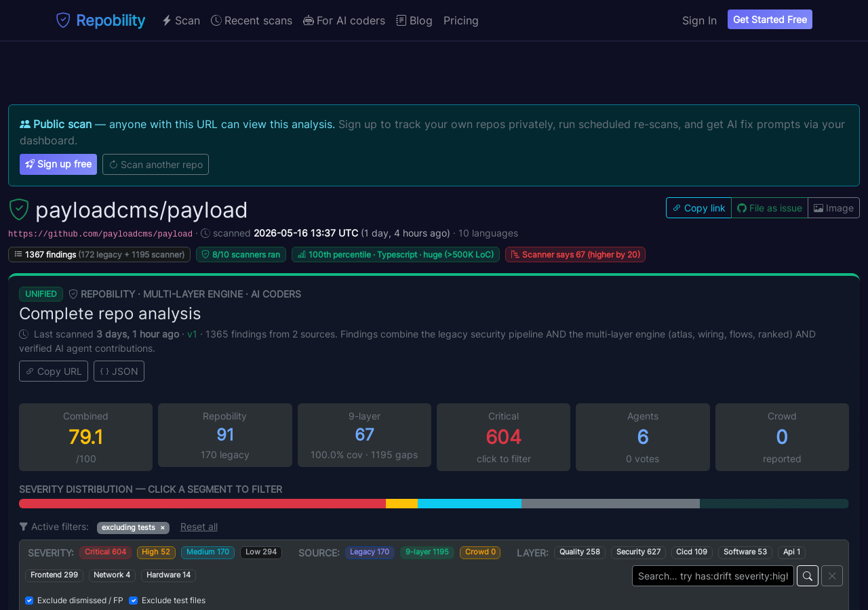Filter by Security 627 layer
The height and width of the screenshot is (610, 868).
pos(638,552)
